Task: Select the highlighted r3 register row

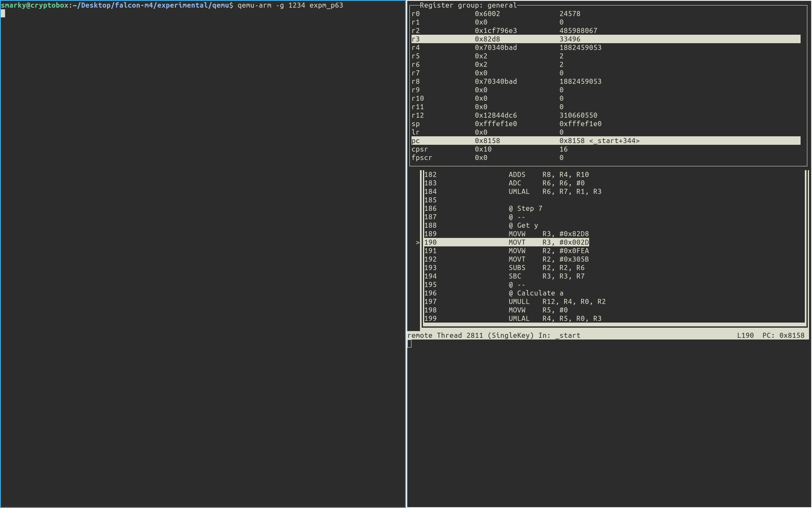Action: (x=606, y=39)
